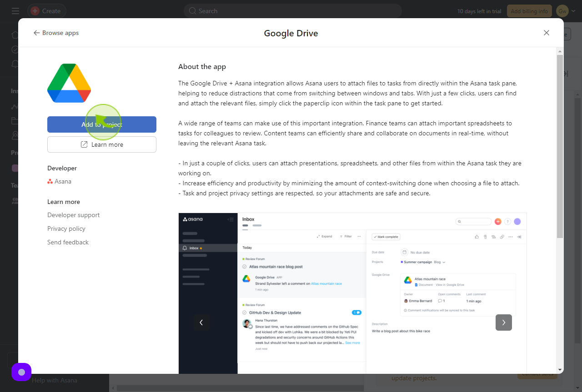Click the Google Drive logo
Screen dimensions: 582x392
(x=69, y=83)
